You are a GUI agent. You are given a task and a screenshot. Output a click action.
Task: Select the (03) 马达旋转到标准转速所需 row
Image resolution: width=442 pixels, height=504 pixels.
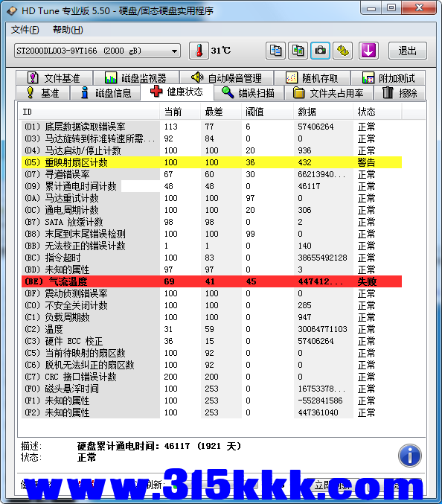(x=211, y=138)
